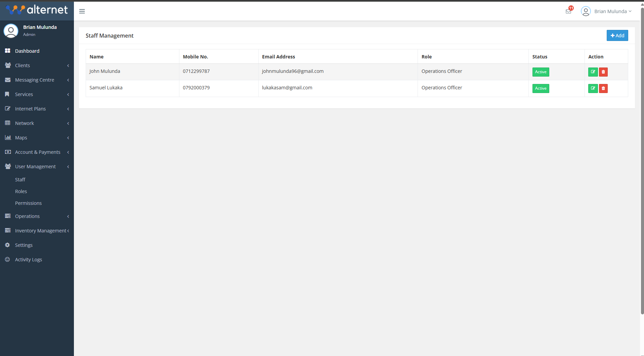Viewport: 644px width, 356px height.
Task: Open the Roles submenu item
Action: pos(21,191)
